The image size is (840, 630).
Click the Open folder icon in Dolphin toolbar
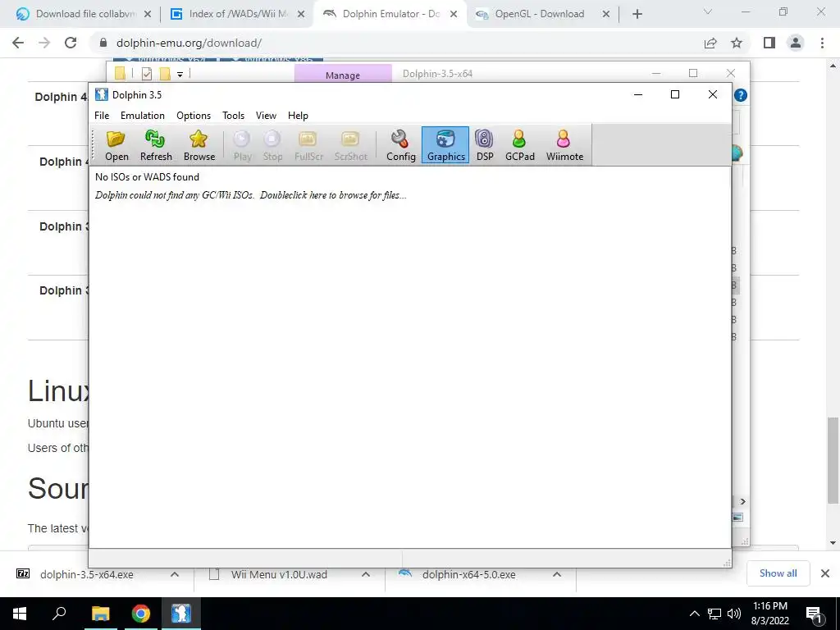(116, 145)
